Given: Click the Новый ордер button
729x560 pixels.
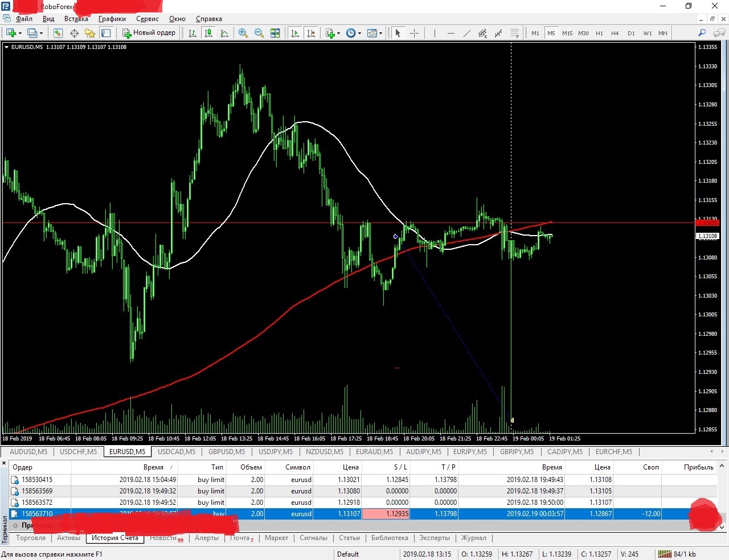Looking at the screenshot, I should [149, 33].
